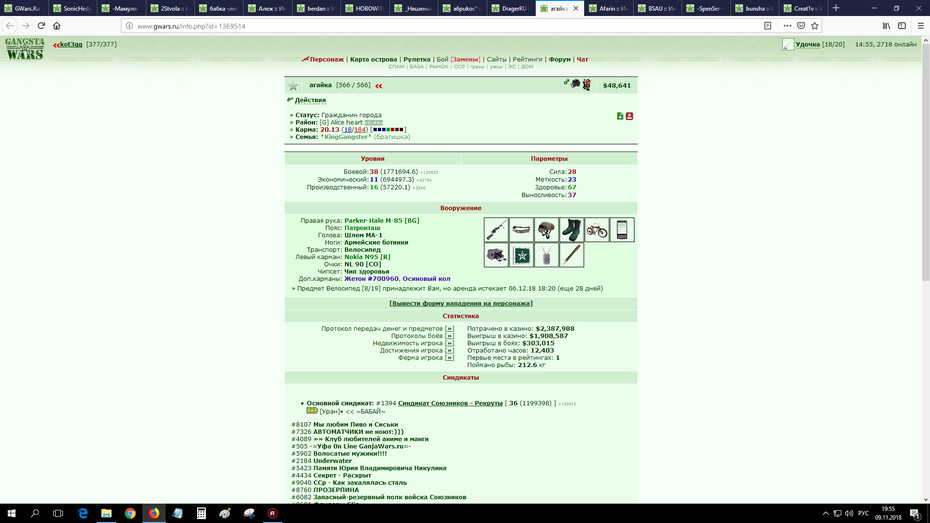Open the Форум menu item

click(x=559, y=59)
